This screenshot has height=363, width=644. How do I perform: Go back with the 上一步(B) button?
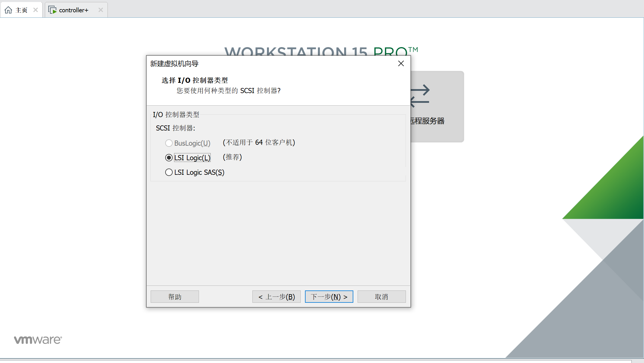(276, 297)
